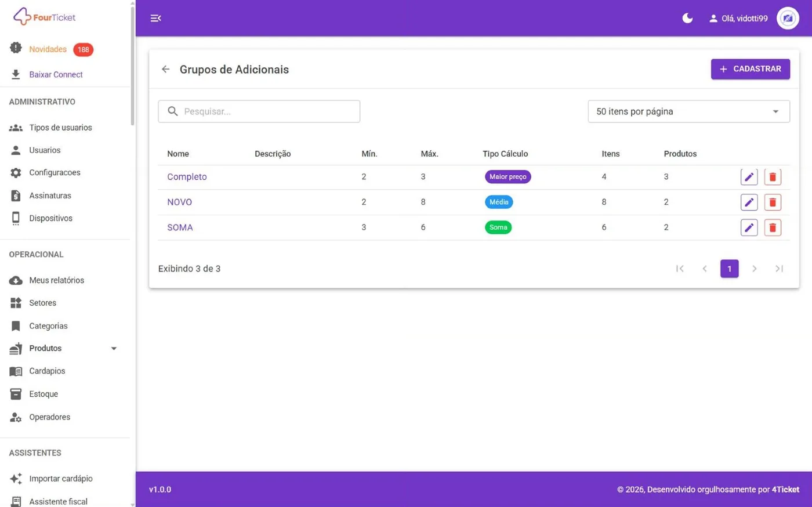This screenshot has height=507, width=812.
Task: Jump to the last page of results
Action: (x=779, y=269)
